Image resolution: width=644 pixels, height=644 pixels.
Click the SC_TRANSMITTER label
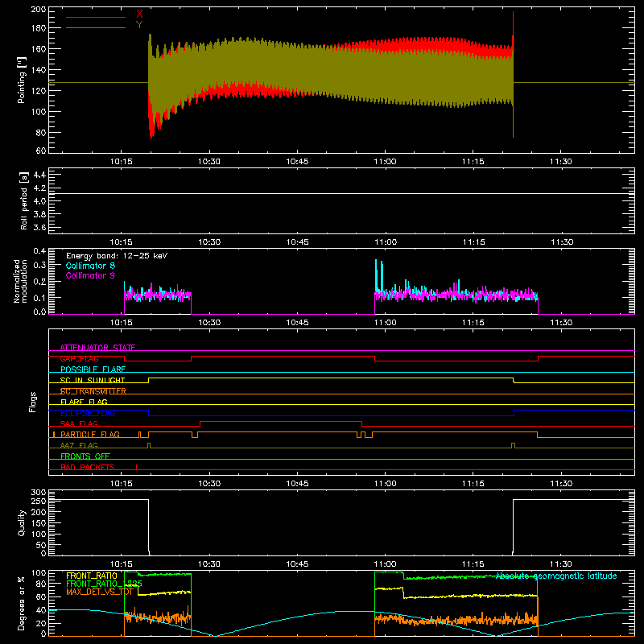tap(93, 391)
